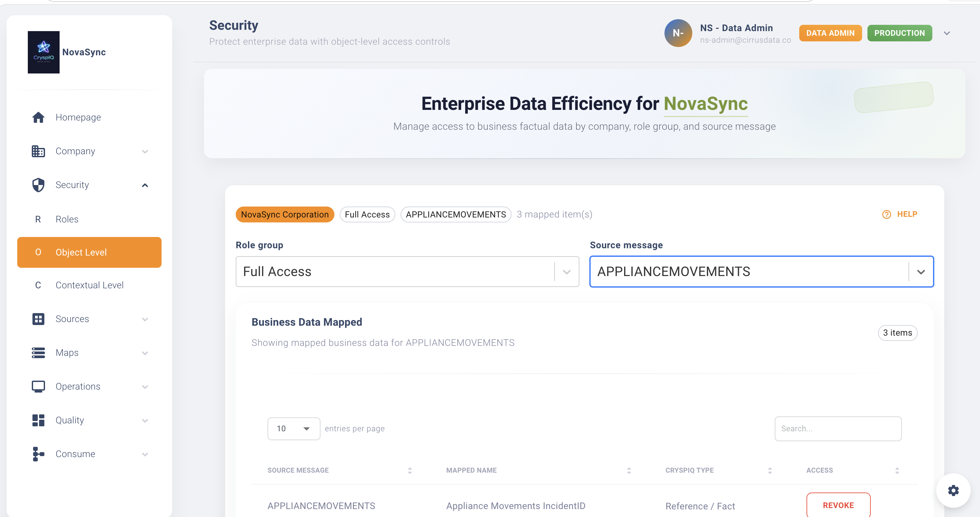Expand the Operations menu chevron

click(145, 387)
